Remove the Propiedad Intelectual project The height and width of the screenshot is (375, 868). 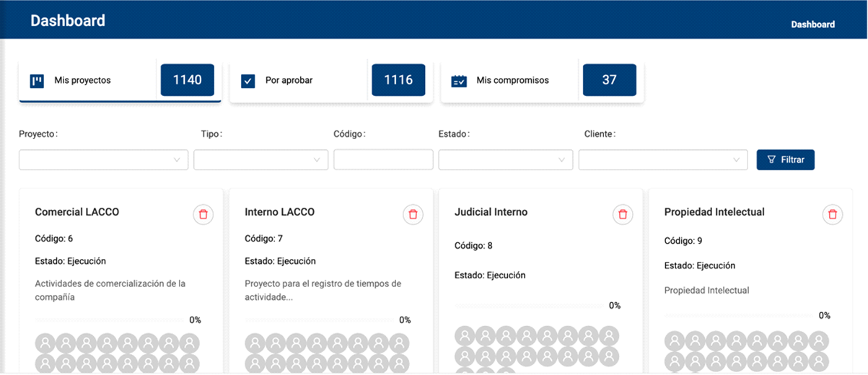833,214
